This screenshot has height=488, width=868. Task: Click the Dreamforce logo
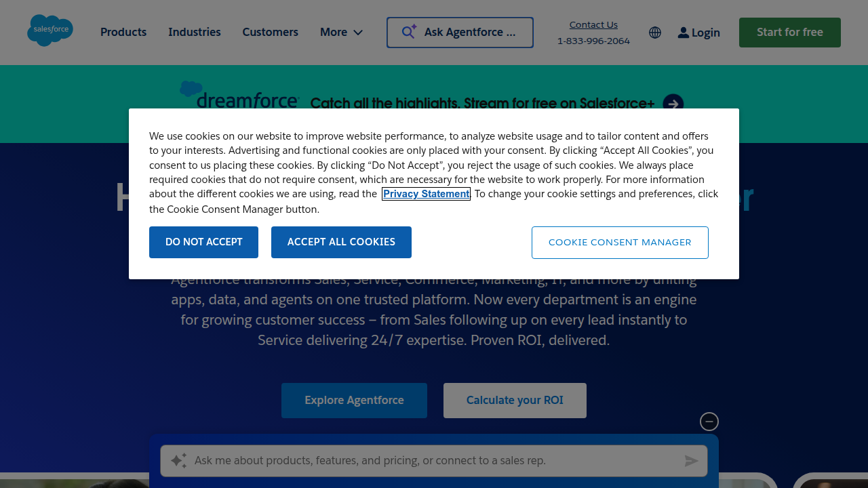coord(239,96)
